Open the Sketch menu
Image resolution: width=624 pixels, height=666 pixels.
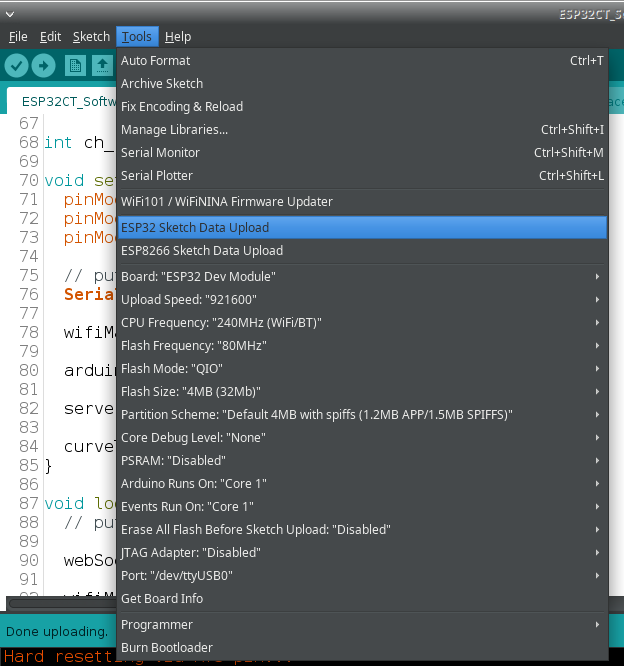point(91,37)
